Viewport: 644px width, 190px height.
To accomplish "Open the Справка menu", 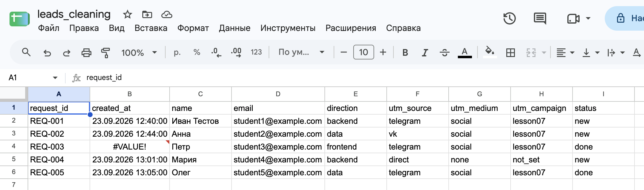I will click(403, 28).
